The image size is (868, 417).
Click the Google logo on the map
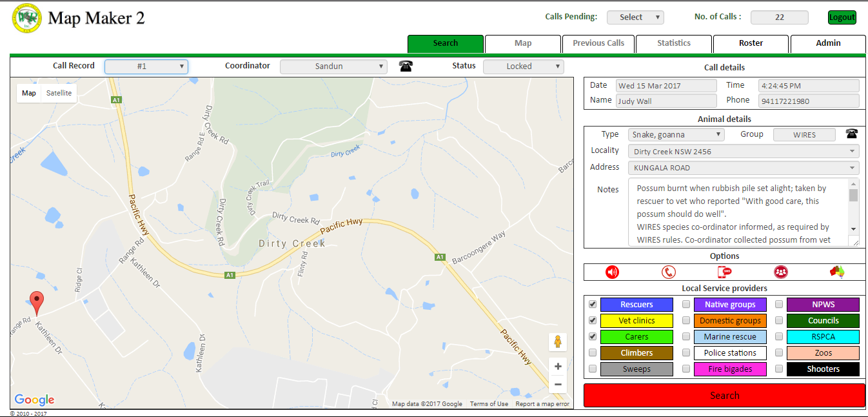34,400
